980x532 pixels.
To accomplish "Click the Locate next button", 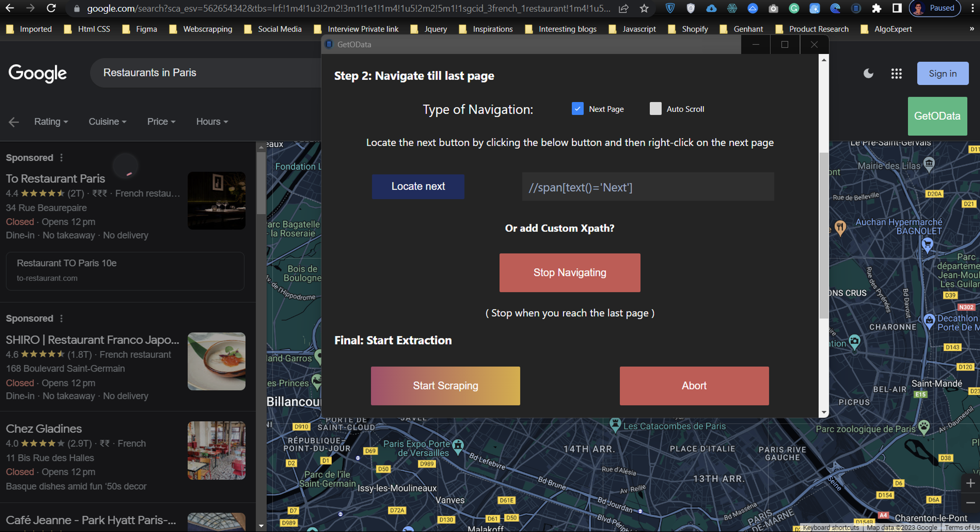I will point(418,186).
